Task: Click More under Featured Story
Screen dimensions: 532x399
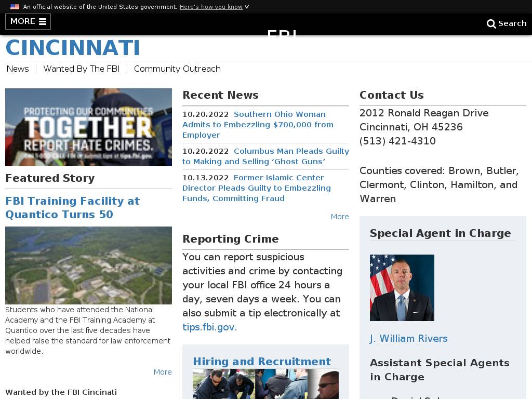Action: [x=163, y=372]
